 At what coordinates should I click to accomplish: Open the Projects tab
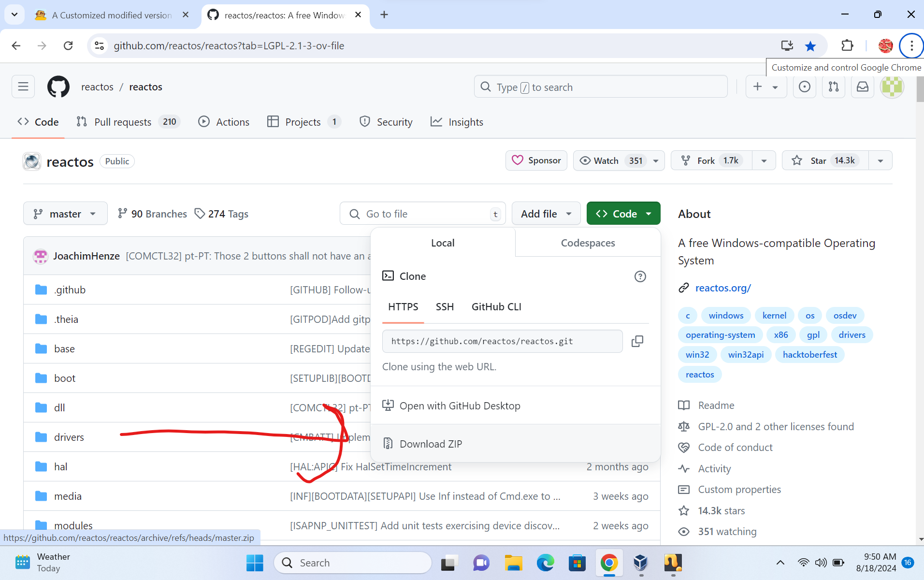point(304,122)
